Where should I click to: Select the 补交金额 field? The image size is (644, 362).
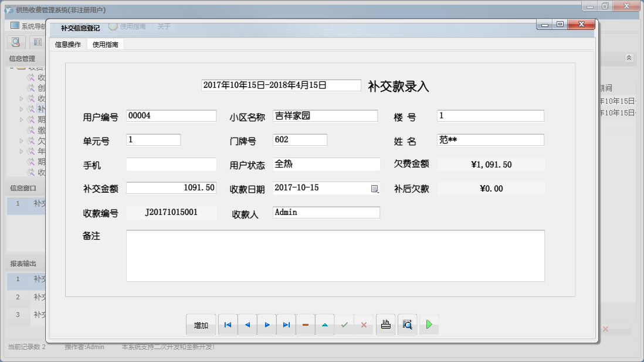(x=171, y=188)
